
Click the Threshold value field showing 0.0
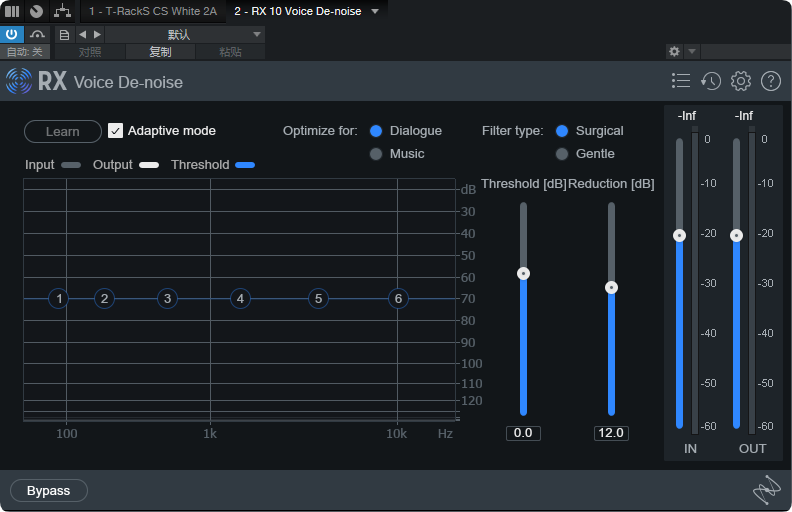tap(523, 433)
